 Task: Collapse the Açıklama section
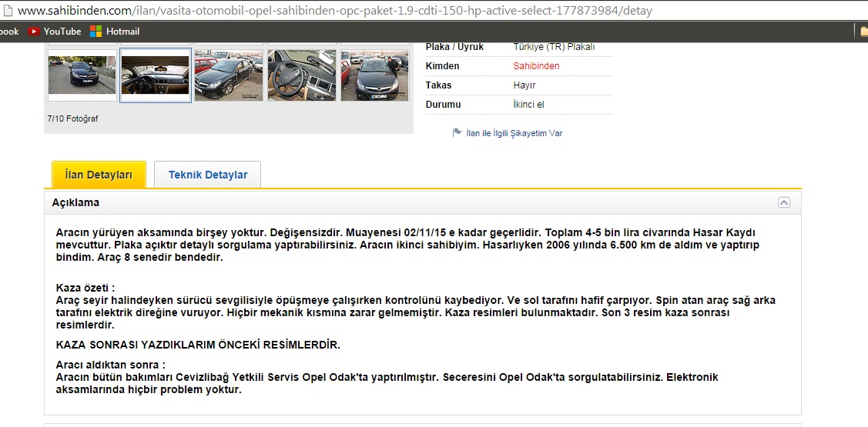[x=784, y=202]
